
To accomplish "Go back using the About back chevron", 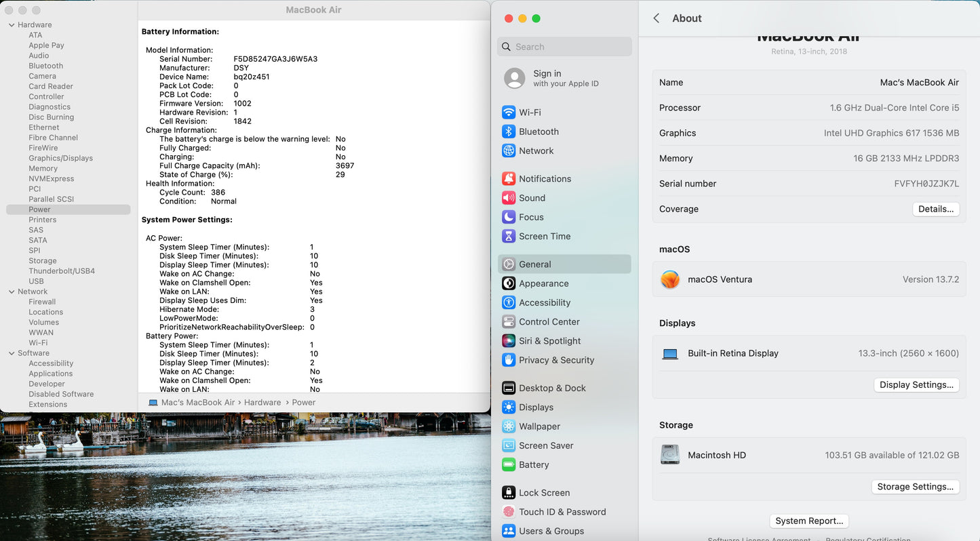I will coord(656,18).
